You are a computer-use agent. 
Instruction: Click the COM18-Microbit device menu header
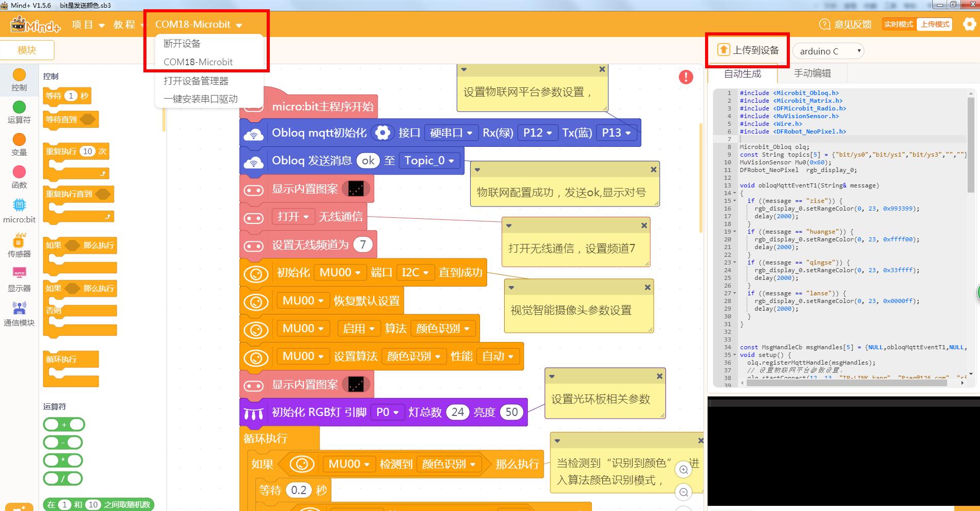(x=198, y=24)
